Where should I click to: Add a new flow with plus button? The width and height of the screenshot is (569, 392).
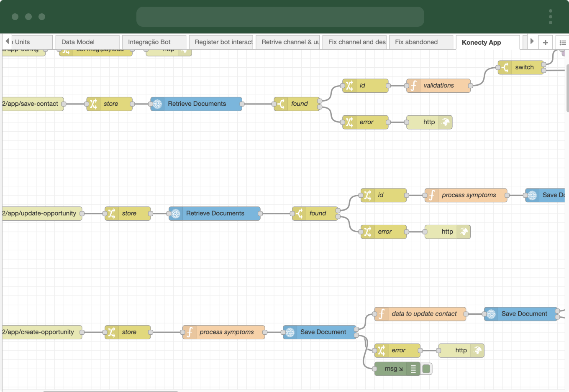point(545,43)
